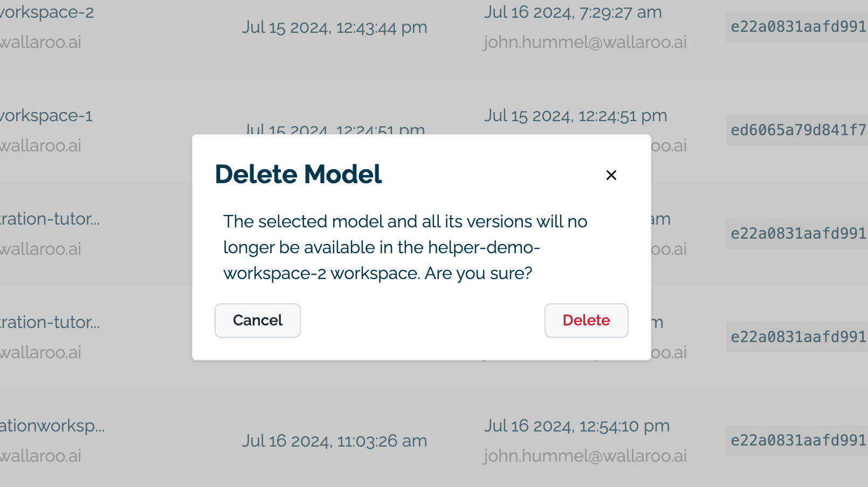Viewport: 868px width, 487px height.
Task: Open the truncated "ationworksp..." row name
Action: pyautogui.click(x=52, y=426)
